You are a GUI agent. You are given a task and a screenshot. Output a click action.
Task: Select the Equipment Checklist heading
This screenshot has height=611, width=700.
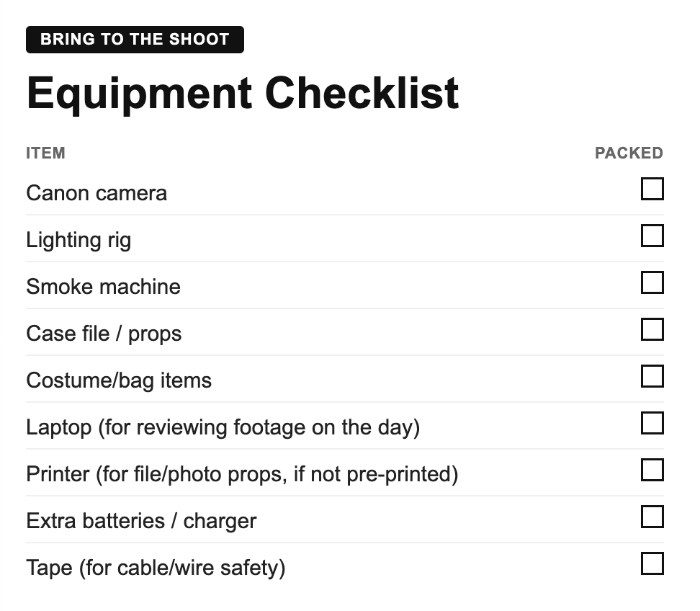pos(243,94)
